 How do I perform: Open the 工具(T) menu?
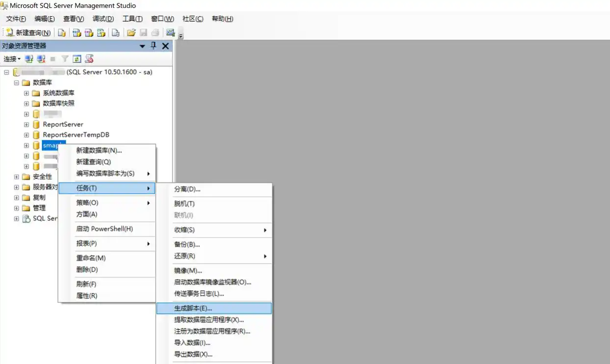[x=132, y=19]
